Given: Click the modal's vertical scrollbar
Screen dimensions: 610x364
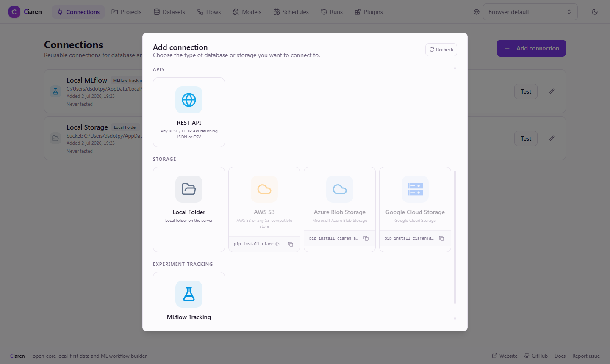Looking at the screenshot, I should tap(455, 237).
